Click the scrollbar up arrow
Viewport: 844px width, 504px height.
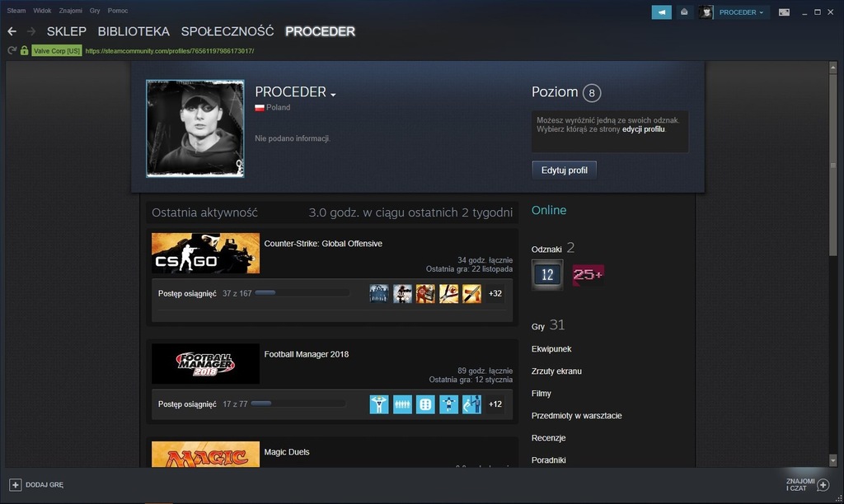[832, 68]
